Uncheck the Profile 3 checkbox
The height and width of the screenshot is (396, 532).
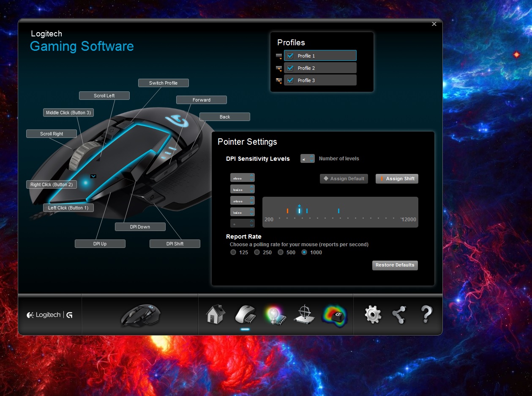(290, 80)
